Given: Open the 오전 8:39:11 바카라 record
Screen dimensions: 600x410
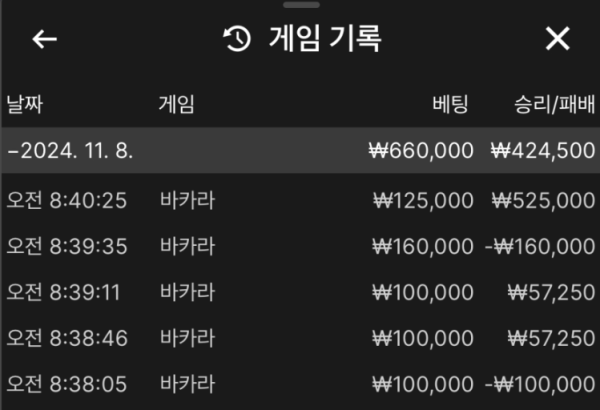Looking at the screenshot, I should [301, 292].
